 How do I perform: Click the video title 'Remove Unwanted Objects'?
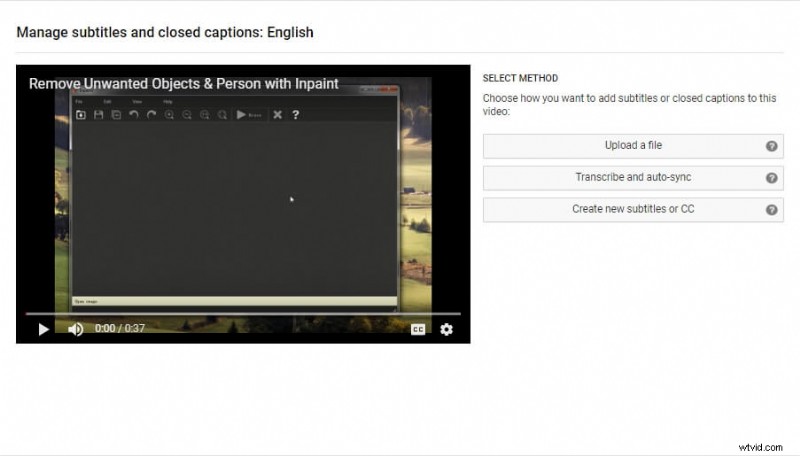pyautogui.click(x=184, y=84)
